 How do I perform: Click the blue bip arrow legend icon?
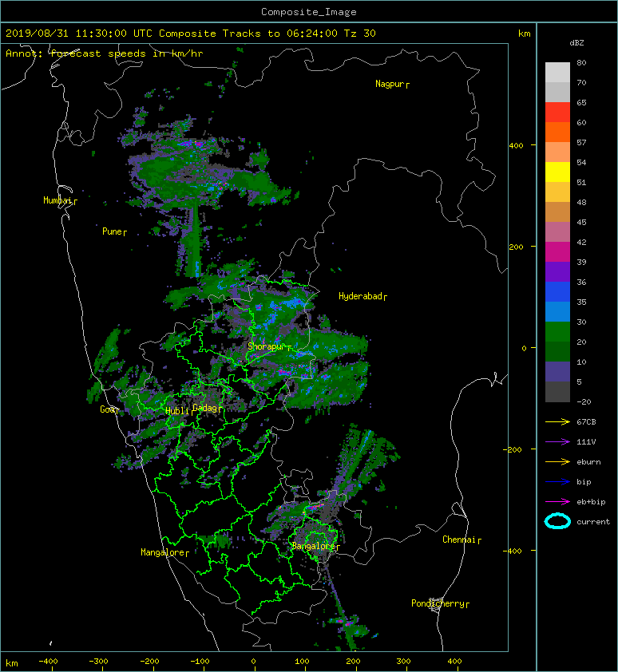(x=557, y=482)
